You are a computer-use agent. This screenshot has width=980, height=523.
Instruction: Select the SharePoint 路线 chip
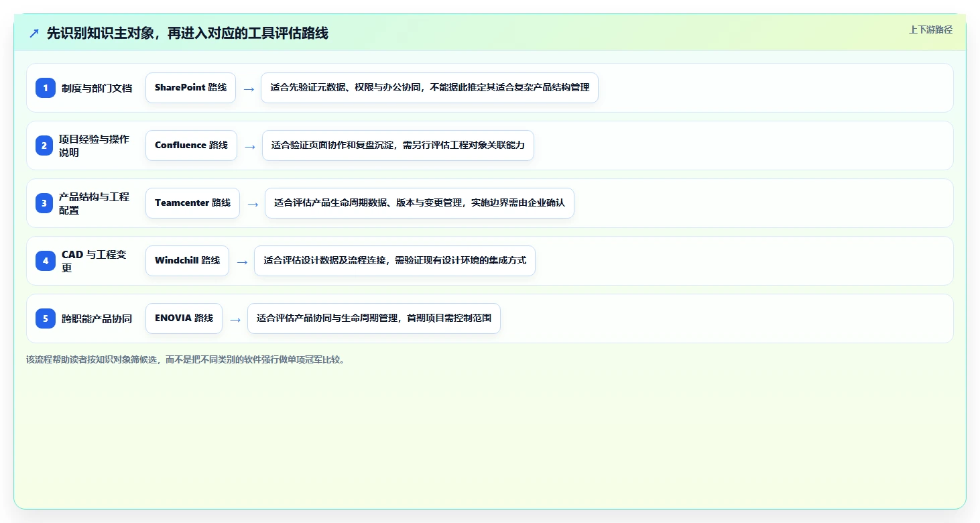191,88
